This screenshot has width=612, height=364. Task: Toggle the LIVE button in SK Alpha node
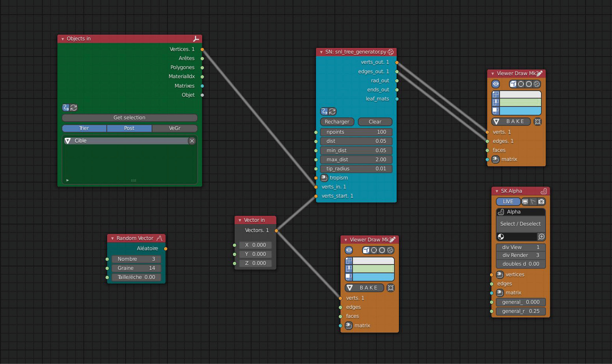coord(508,202)
